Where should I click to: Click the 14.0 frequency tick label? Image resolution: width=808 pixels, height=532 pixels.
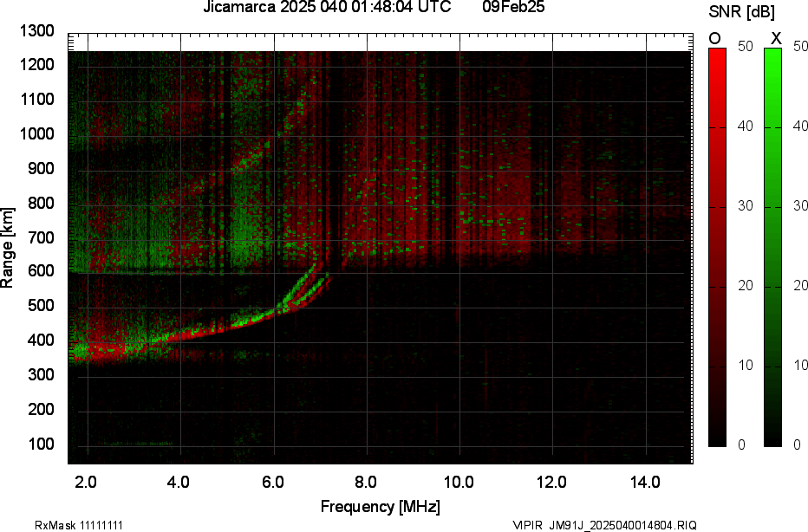coord(645,483)
